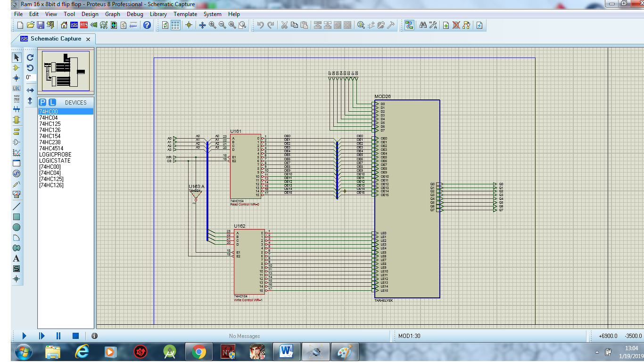644x362 pixels.
Task: Open the Windows Start menu
Action: [24, 352]
